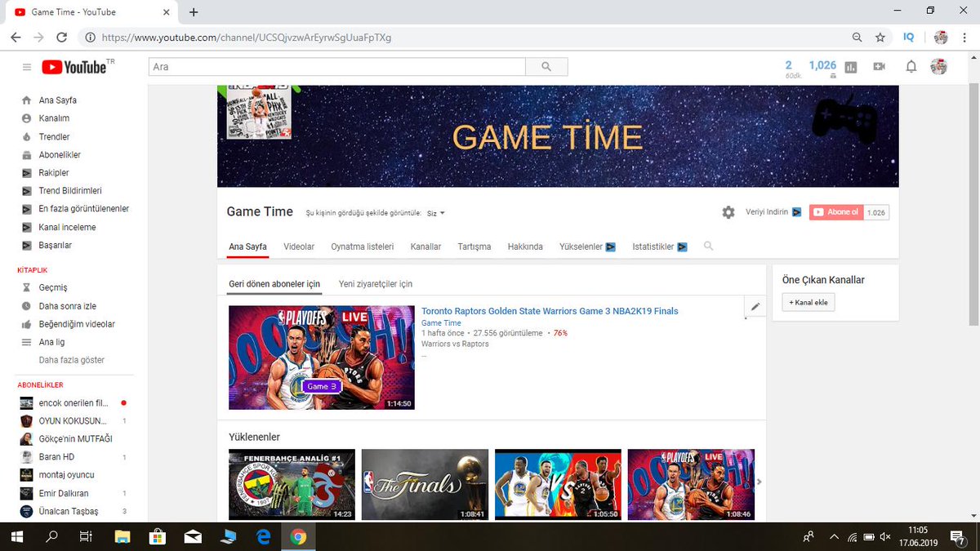Click the Daha sonra izle clock icon
The height and width of the screenshot is (551, 980).
click(26, 306)
